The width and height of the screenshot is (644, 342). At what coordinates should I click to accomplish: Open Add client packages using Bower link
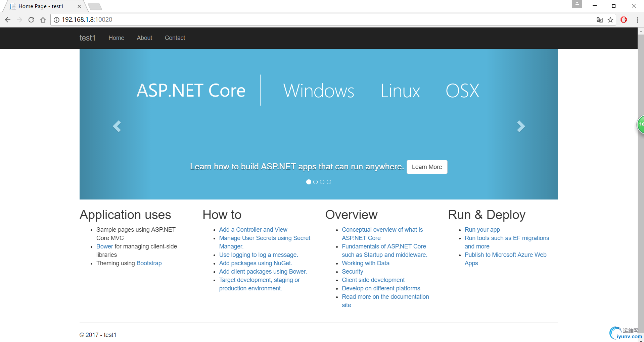pyautogui.click(x=263, y=272)
